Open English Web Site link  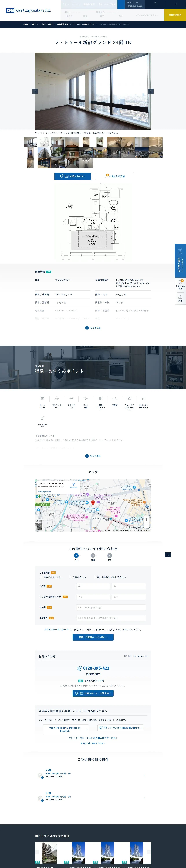tap(93, 743)
